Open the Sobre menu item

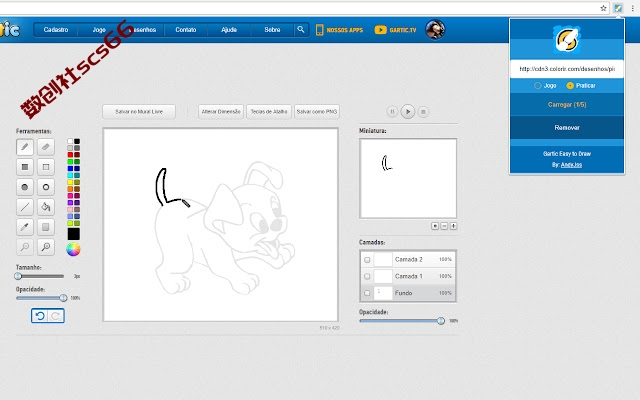(x=272, y=30)
